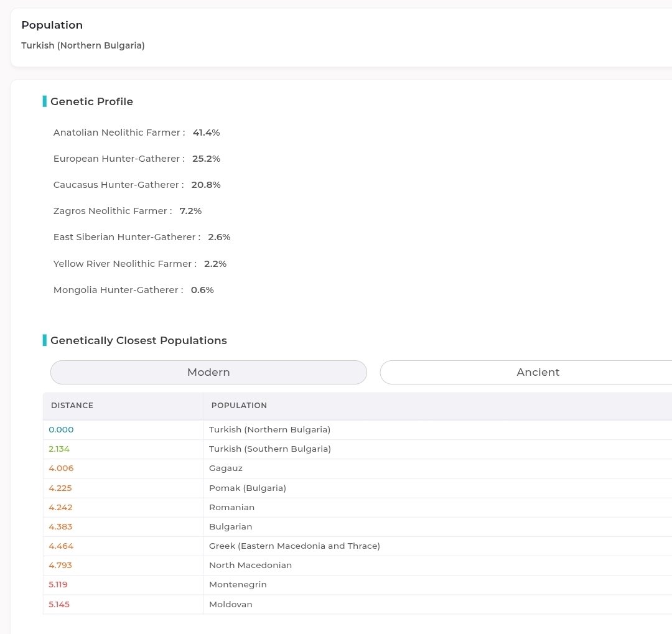Click the 2.2% percentage value
This screenshot has height=634, width=672.
coord(215,264)
